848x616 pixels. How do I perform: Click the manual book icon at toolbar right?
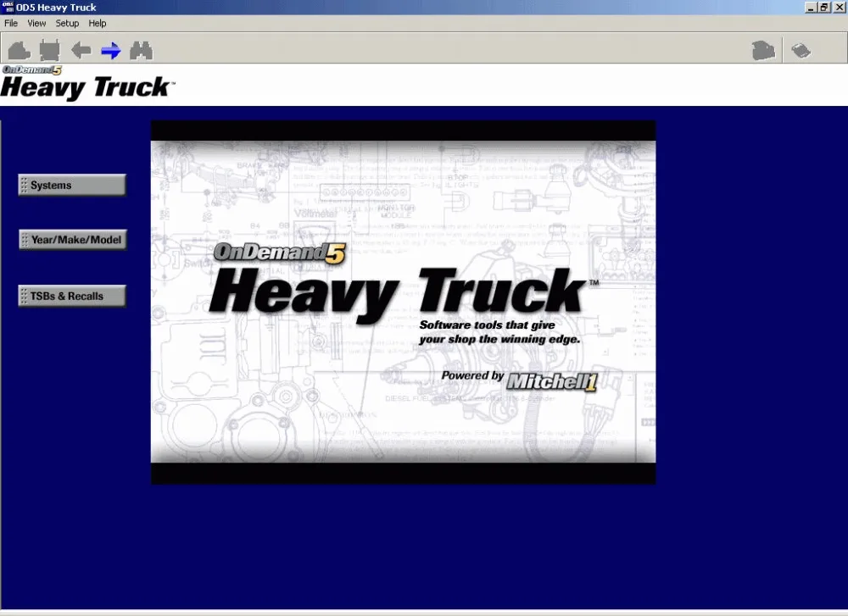(x=801, y=51)
